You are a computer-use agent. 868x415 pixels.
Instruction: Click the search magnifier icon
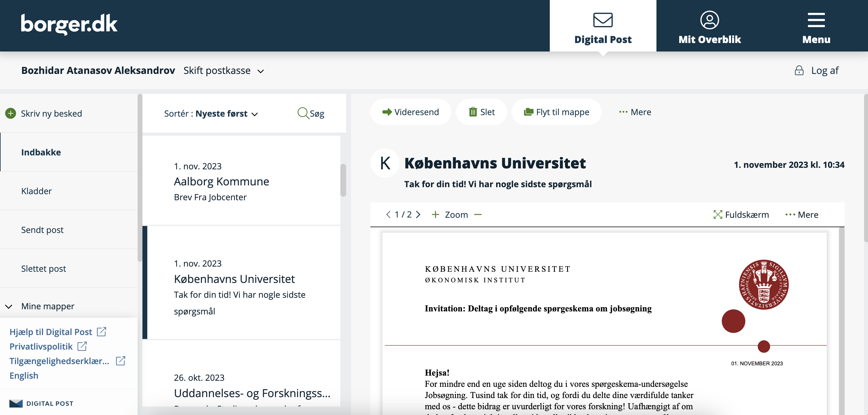click(x=302, y=113)
